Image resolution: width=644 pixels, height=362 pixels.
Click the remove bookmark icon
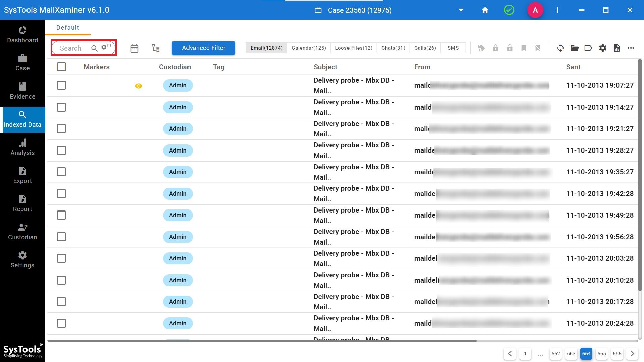click(x=538, y=48)
